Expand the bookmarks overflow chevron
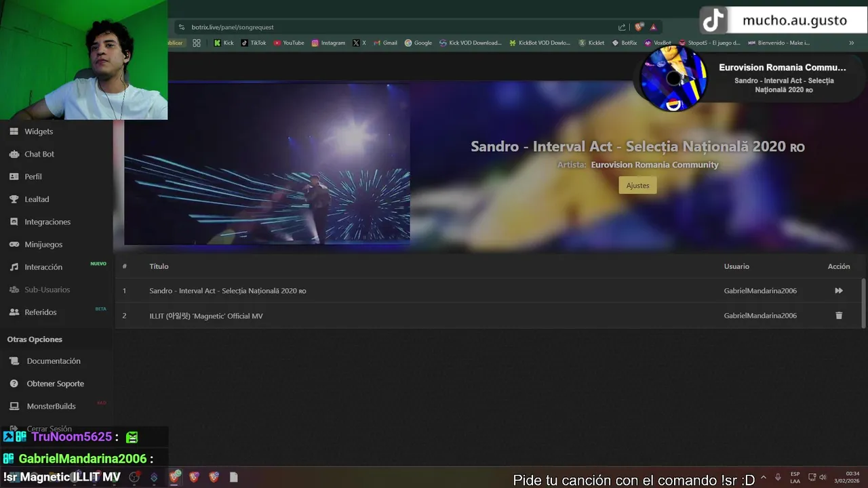 852,43
